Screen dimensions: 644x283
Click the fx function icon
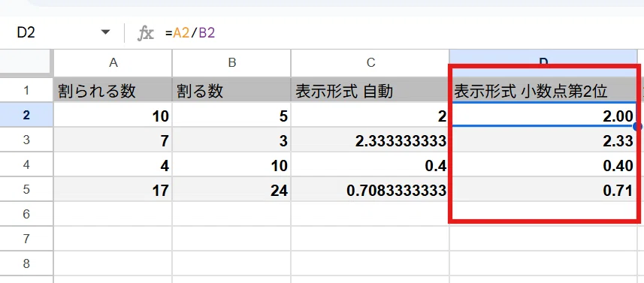(x=145, y=33)
